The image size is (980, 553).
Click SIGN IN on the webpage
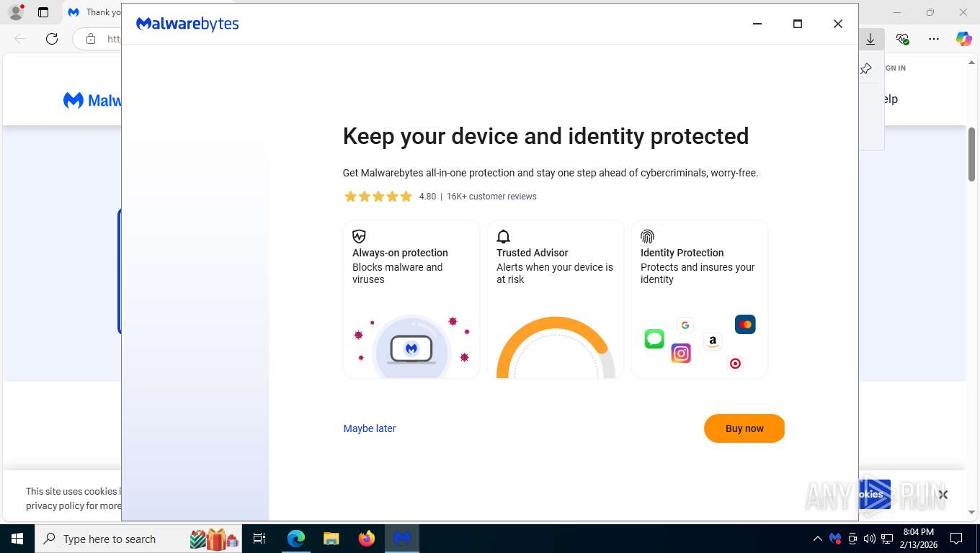895,68
